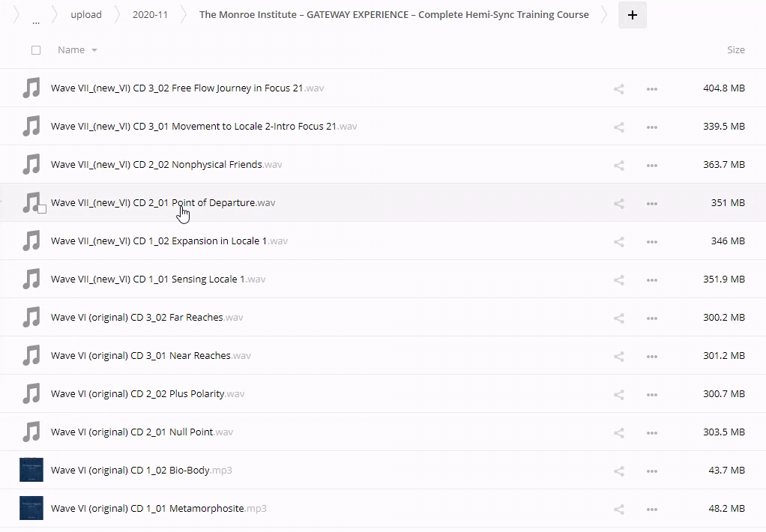Screen dimensions: 766x532
Task: Open more options for Metamorphosite mp3
Action: (x=651, y=509)
